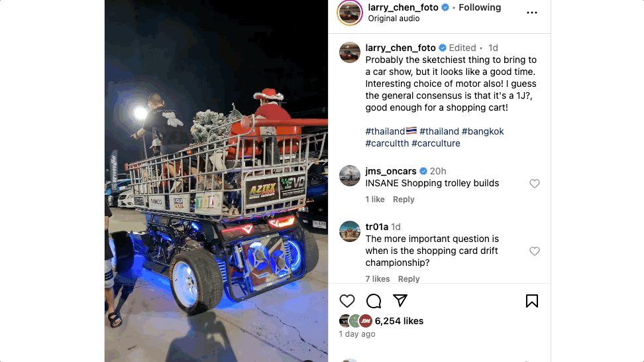Click the shopping cart video to pause it
The height and width of the screenshot is (362, 644).
(x=217, y=181)
